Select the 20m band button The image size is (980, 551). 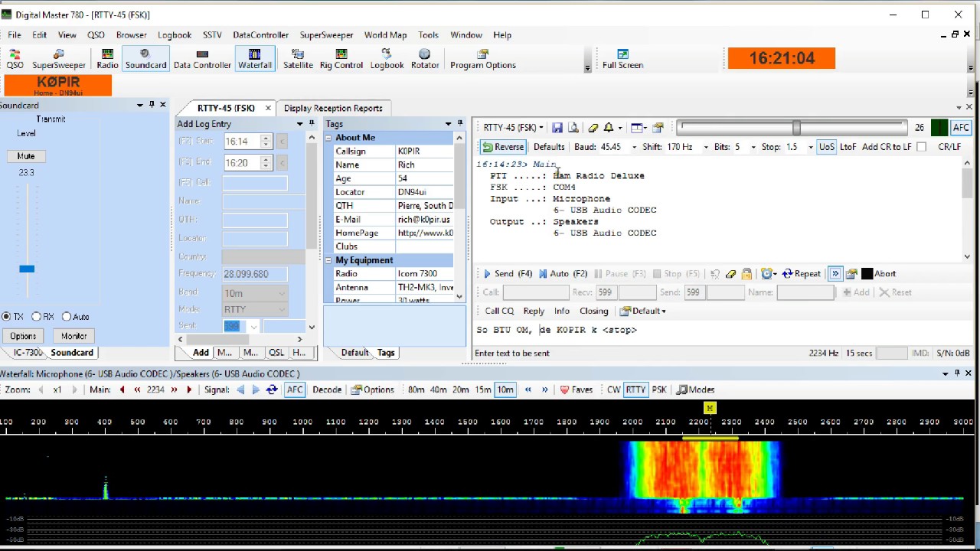click(460, 390)
